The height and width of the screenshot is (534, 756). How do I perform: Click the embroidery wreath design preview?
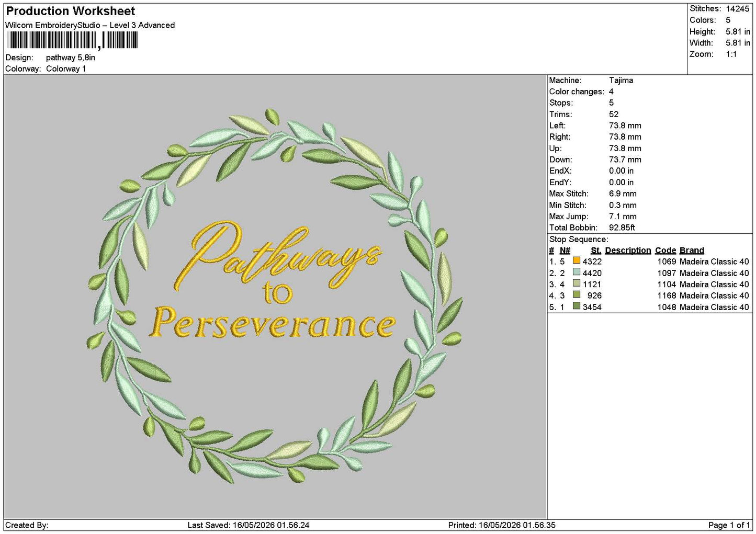(275, 296)
